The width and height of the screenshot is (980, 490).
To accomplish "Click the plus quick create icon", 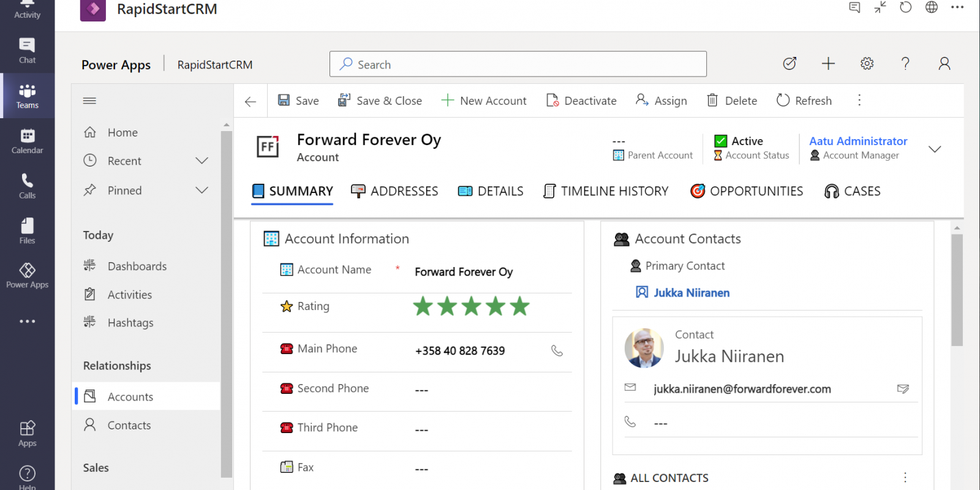I will tap(828, 64).
